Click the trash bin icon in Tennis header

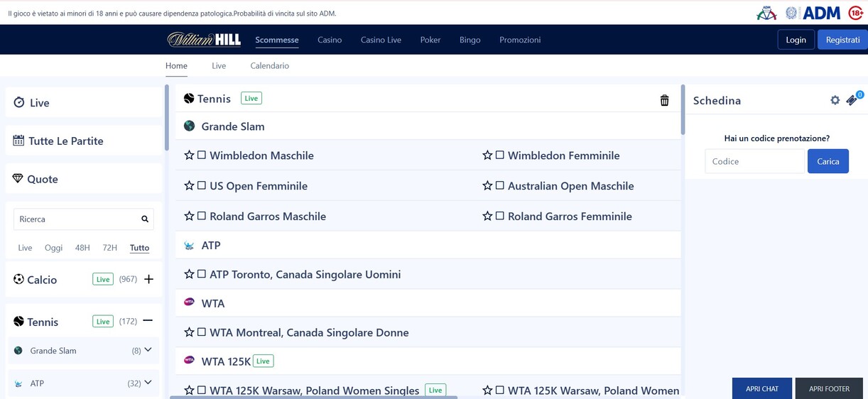tap(665, 100)
